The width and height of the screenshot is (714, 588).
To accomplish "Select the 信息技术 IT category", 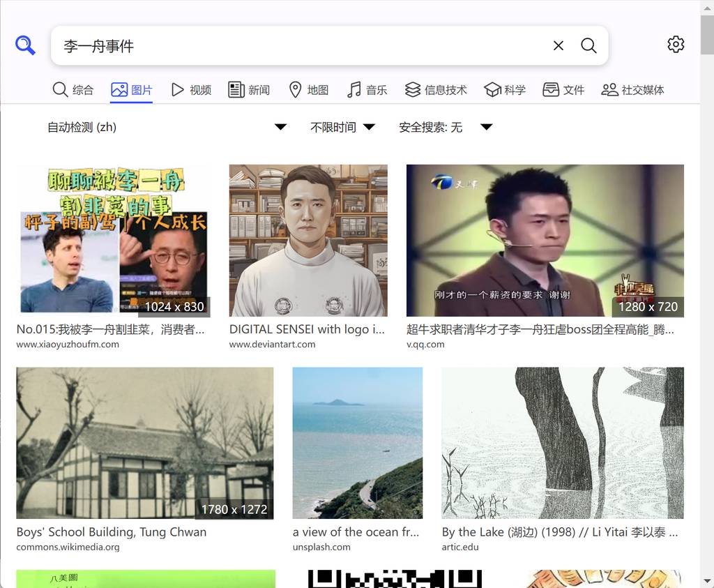I will (x=436, y=90).
